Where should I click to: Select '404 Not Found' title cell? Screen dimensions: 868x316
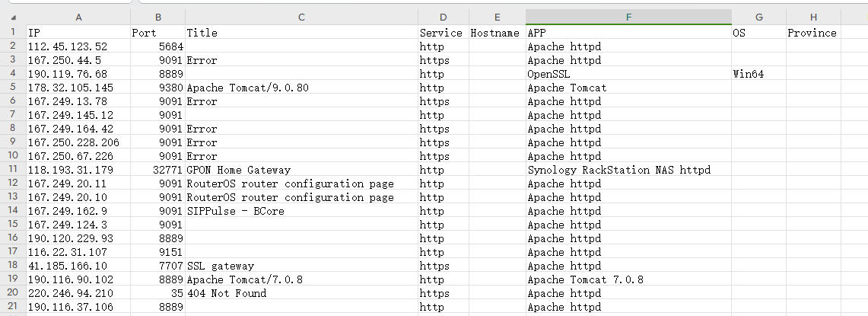[x=301, y=293]
